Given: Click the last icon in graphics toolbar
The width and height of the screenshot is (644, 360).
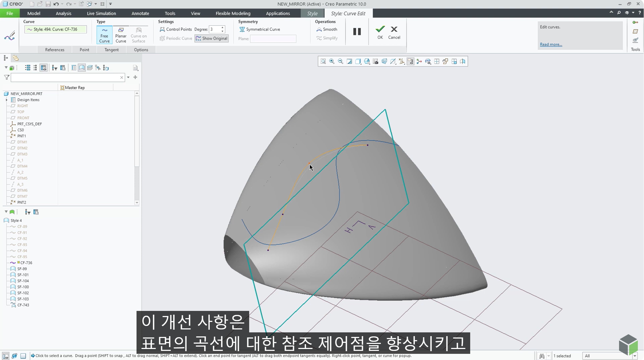Looking at the screenshot, I should coord(463,61).
